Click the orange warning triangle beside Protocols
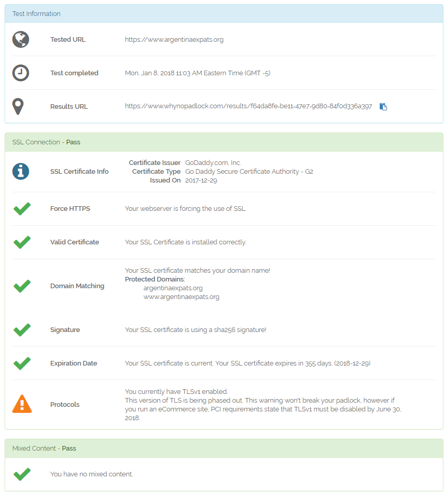Screen dimensions: 448x497 pos(22,404)
